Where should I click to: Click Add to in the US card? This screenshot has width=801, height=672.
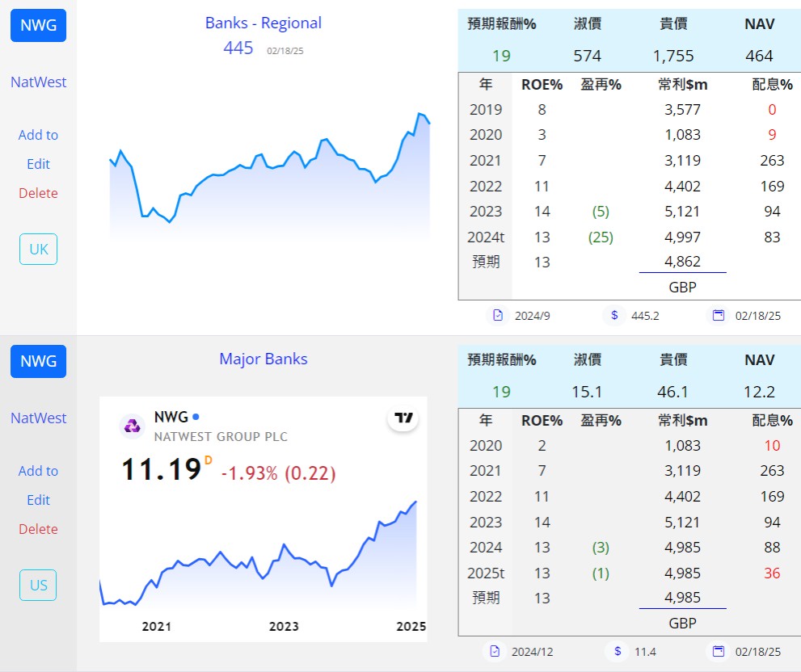point(38,471)
